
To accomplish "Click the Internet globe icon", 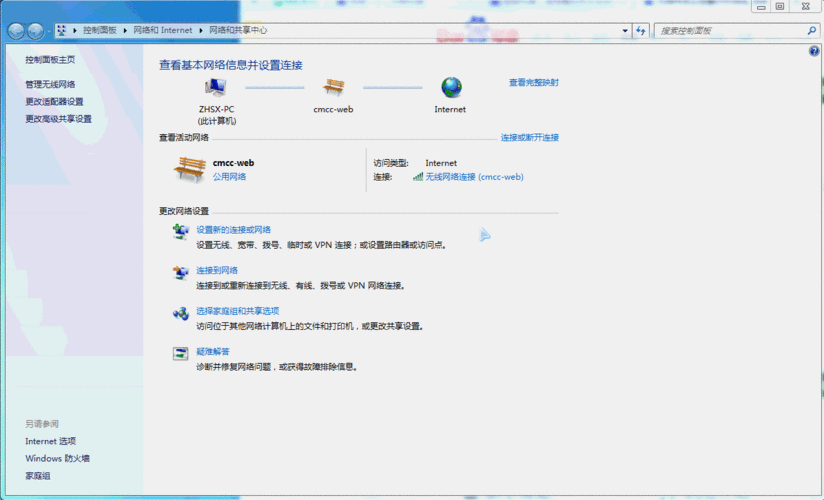I will (451, 87).
